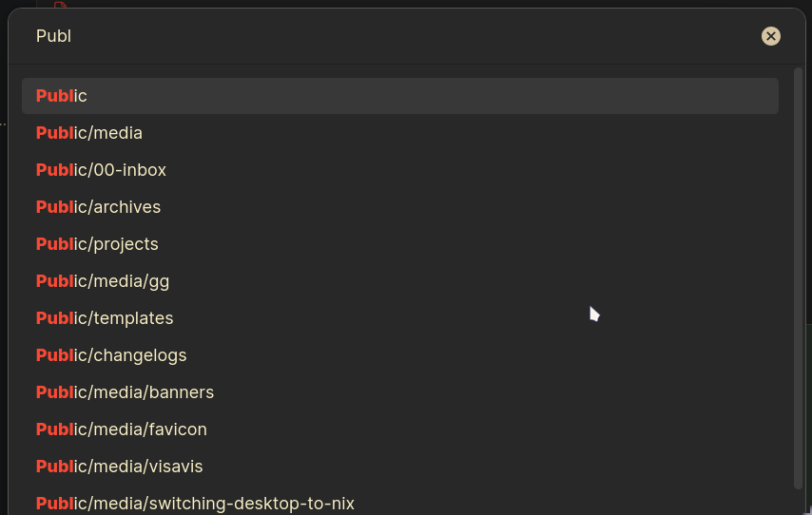Viewport: 812px width, 515px height.
Task: Select "Public/media/favicon" suggestion
Action: 399,429
